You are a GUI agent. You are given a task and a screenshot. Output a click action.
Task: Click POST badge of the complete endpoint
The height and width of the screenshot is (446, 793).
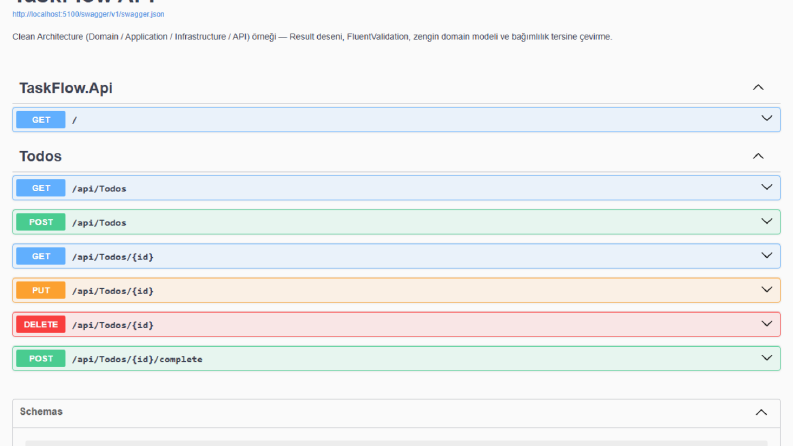click(40, 359)
